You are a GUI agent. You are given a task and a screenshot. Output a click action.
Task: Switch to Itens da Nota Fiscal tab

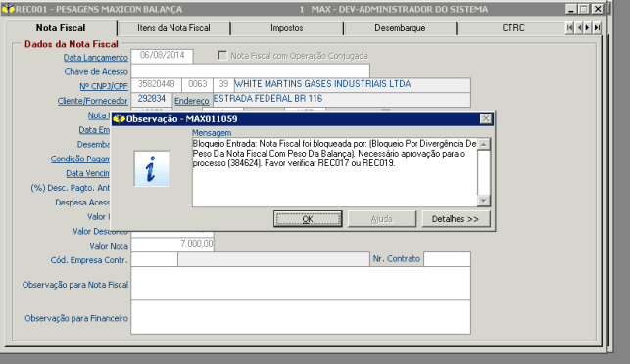(173, 28)
